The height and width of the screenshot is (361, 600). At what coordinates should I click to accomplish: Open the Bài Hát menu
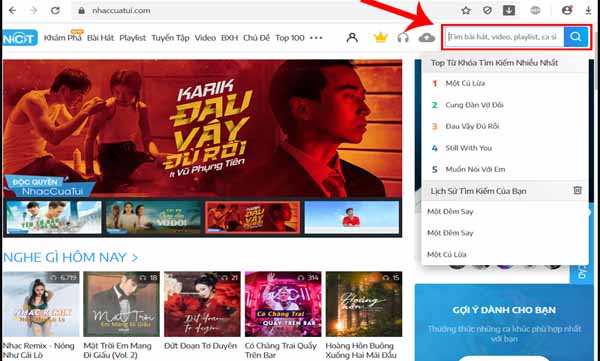pos(100,38)
